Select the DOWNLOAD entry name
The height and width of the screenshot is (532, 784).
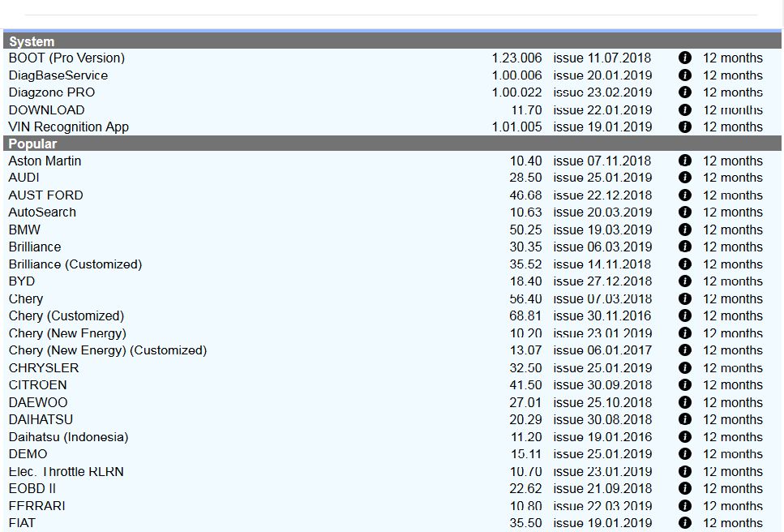[46, 109]
